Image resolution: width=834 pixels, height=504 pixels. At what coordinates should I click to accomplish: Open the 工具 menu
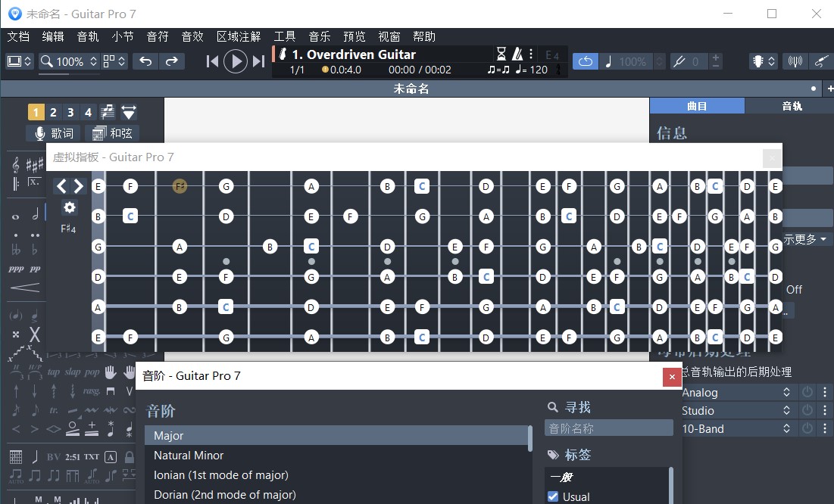pyautogui.click(x=284, y=36)
